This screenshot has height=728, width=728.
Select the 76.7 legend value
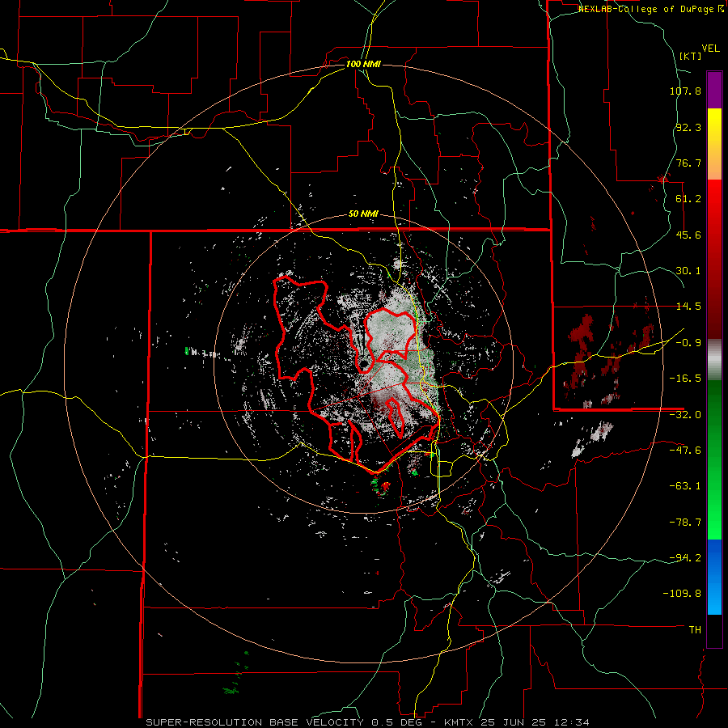tap(688, 163)
